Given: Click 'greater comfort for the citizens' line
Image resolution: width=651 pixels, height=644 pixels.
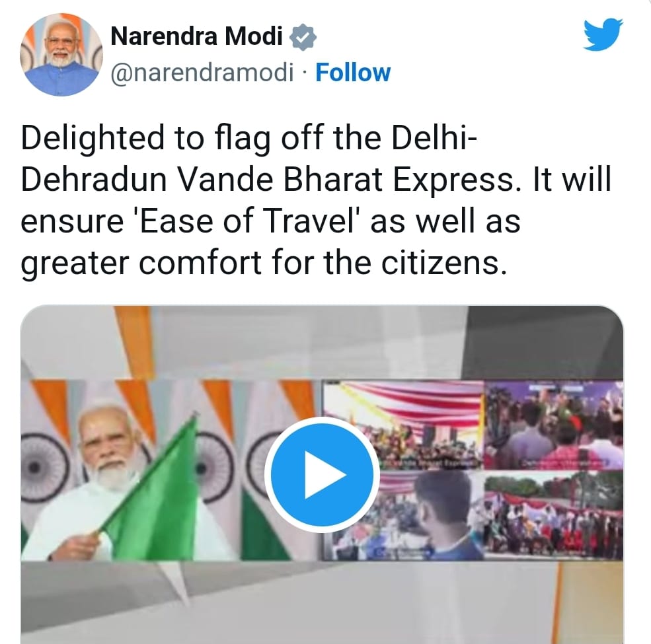Looking at the screenshot, I should tap(264, 263).
